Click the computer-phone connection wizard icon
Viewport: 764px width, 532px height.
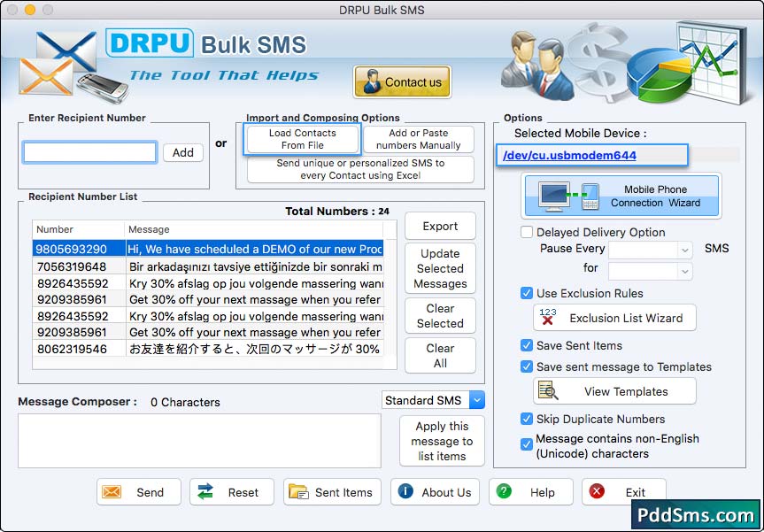tap(568, 197)
